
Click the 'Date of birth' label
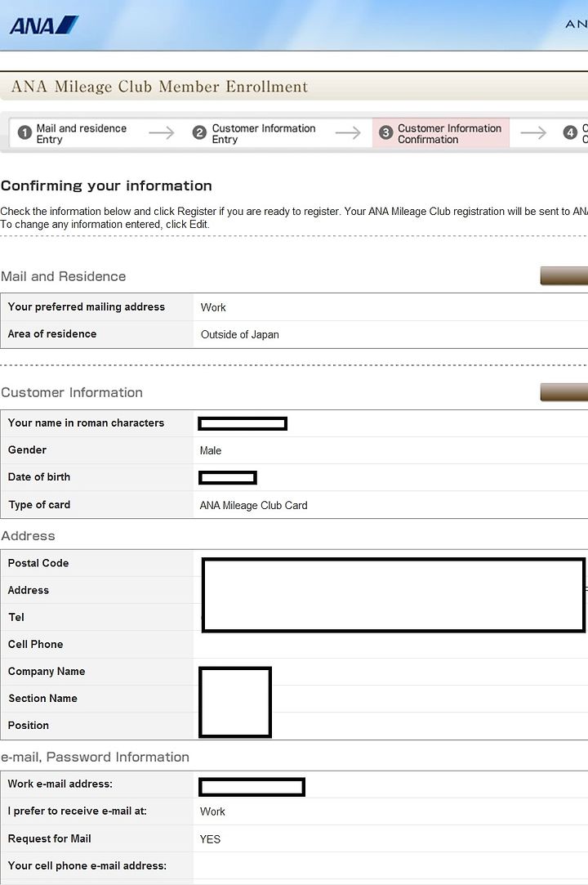39,477
